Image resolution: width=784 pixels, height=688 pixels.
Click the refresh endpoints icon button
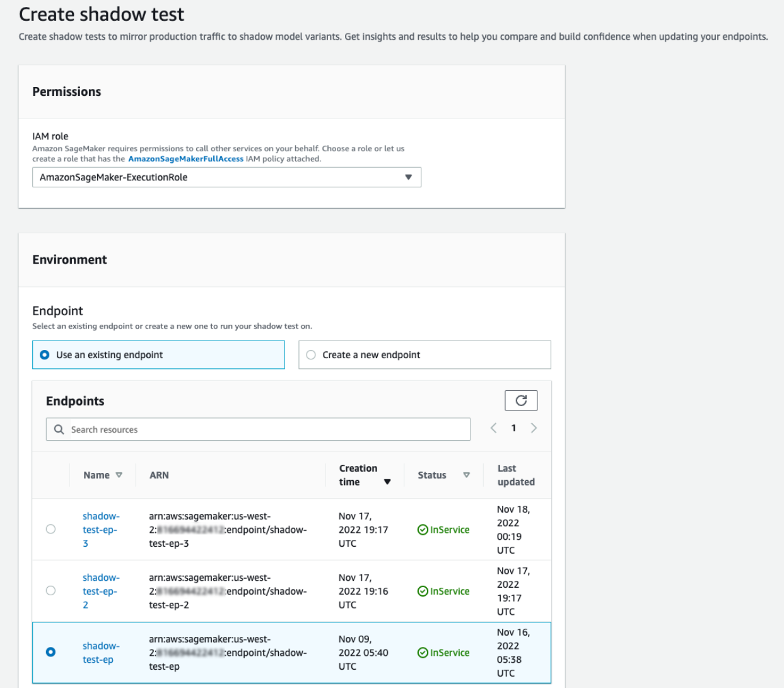point(521,400)
